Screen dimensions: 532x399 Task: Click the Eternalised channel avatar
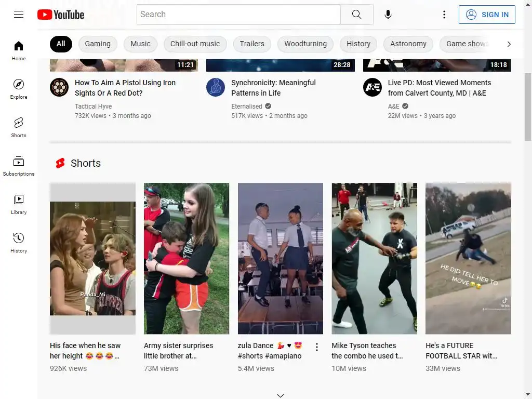(x=216, y=87)
